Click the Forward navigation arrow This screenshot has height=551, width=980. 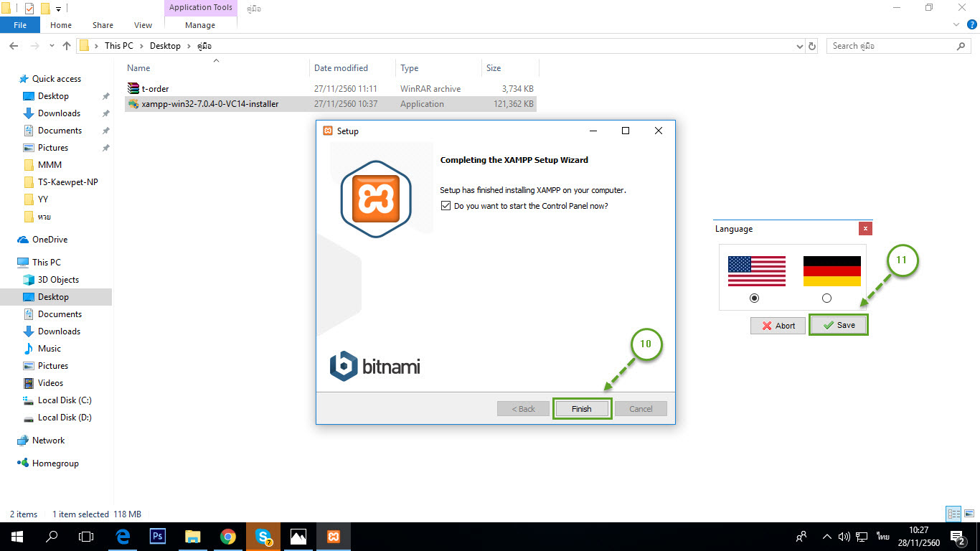[x=34, y=46]
